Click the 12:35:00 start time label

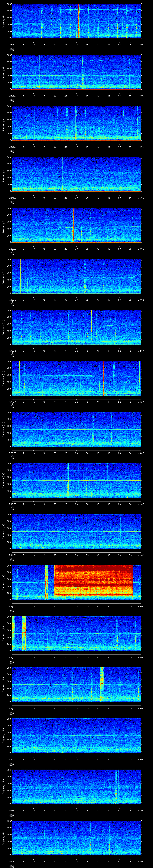(12, 249)
